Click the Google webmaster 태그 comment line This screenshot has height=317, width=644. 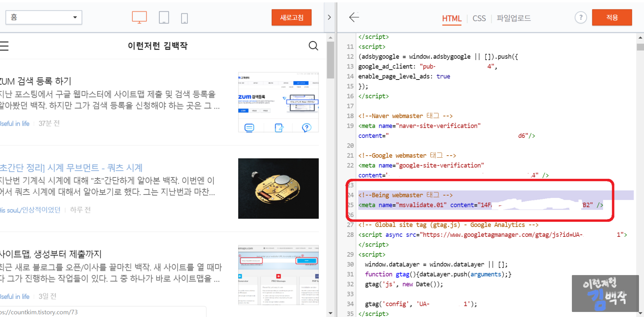point(407,155)
